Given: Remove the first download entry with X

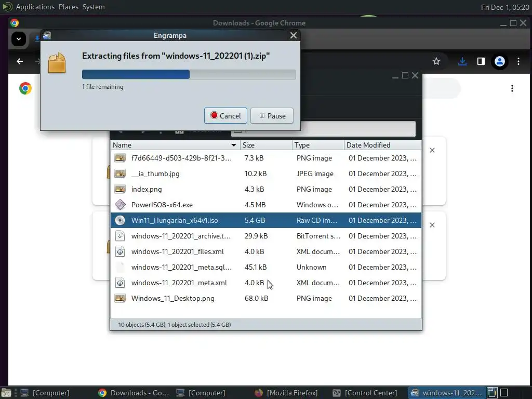Looking at the screenshot, I should (432, 150).
